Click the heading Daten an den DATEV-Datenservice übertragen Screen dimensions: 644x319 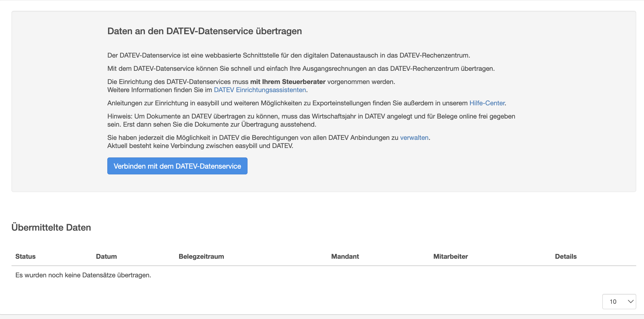coord(205,31)
